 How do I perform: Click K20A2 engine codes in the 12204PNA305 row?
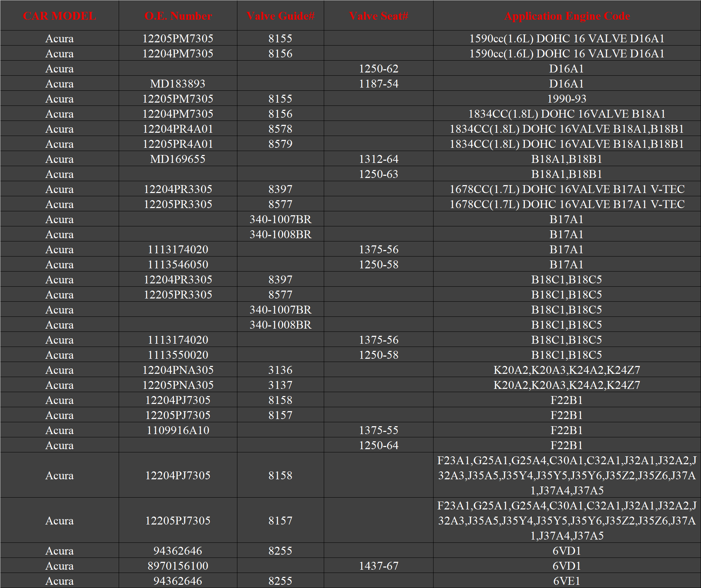tap(567, 370)
